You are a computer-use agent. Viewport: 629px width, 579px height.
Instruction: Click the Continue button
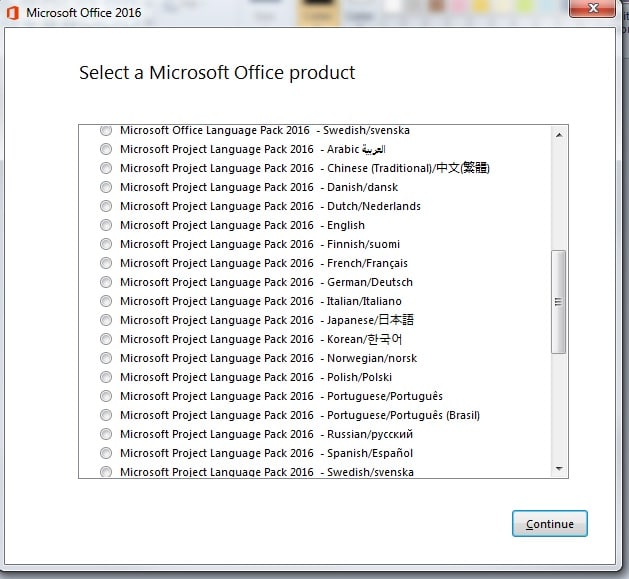[550, 524]
